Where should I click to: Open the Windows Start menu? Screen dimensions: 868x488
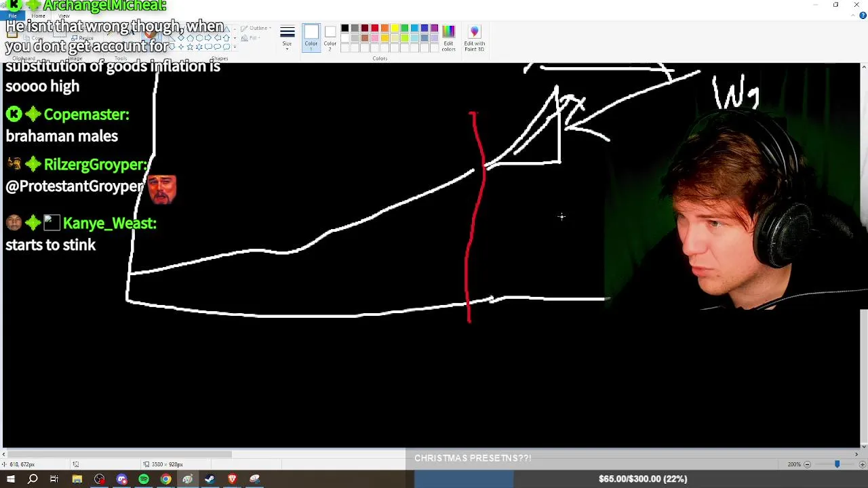tap(11, 479)
